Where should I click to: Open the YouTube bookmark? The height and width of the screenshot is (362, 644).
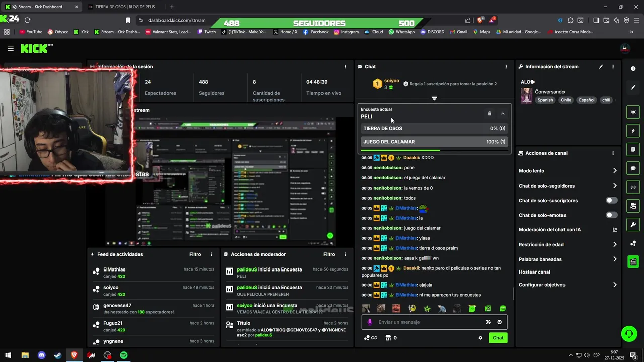pos(31,32)
